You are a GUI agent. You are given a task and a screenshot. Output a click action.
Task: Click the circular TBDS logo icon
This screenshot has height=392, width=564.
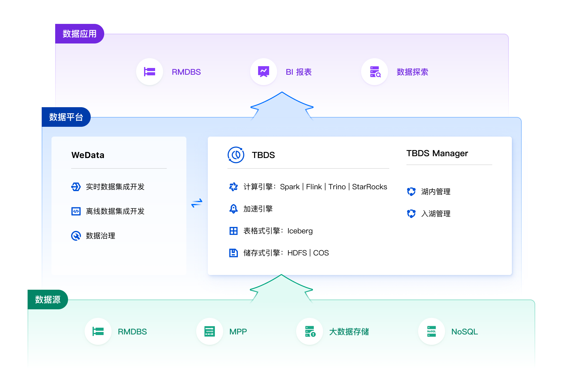pos(236,155)
